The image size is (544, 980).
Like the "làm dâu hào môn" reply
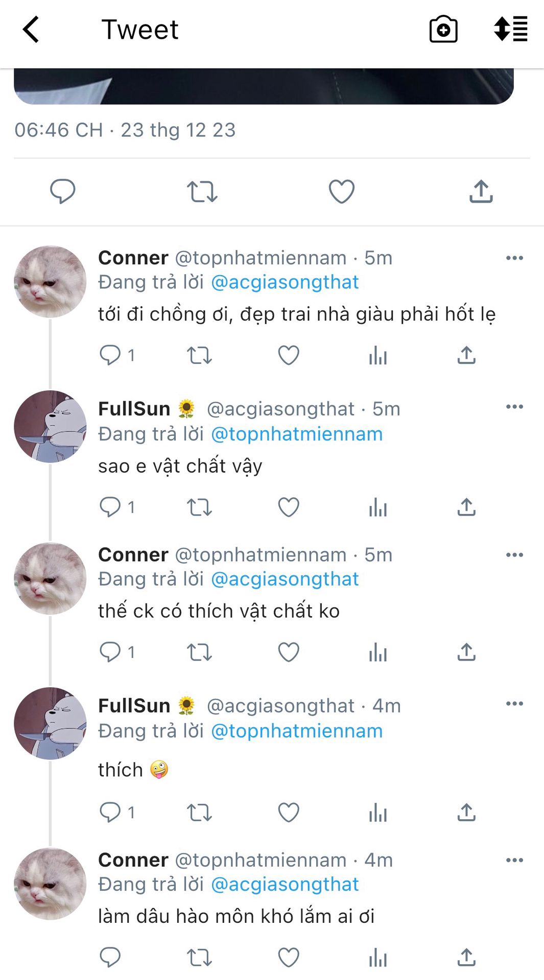288,958
